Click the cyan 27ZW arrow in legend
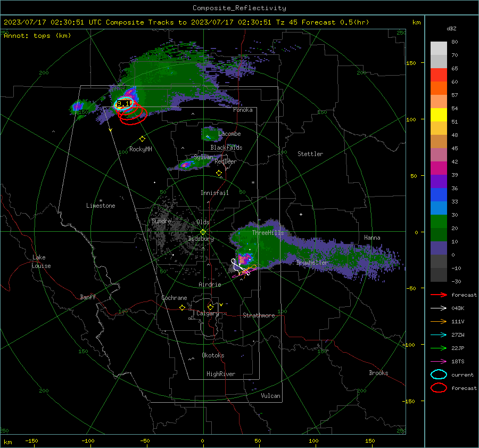This screenshot has width=479, height=448. pos(439,335)
